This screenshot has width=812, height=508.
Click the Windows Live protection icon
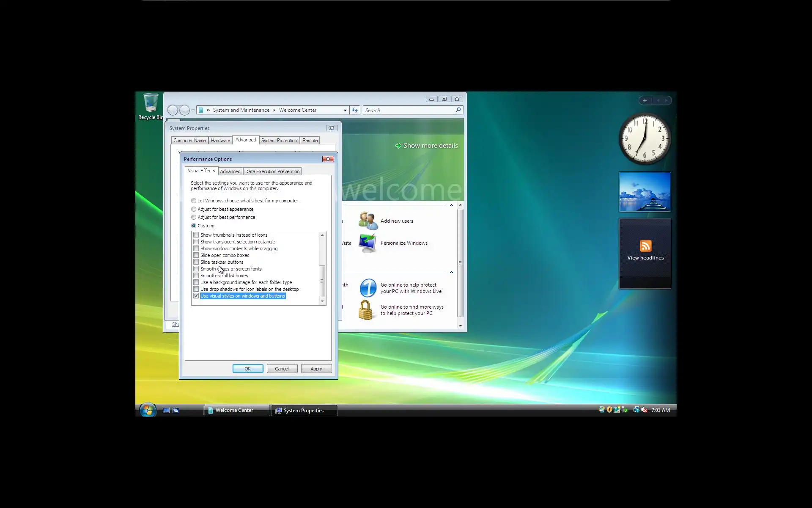(368, 288)
